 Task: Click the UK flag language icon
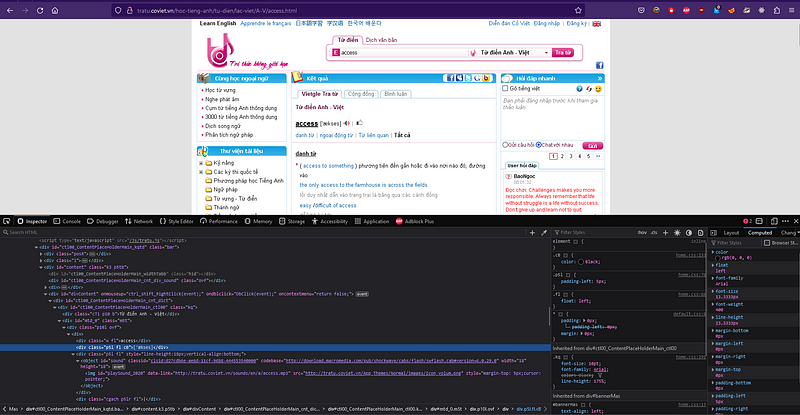coord(596,23)
